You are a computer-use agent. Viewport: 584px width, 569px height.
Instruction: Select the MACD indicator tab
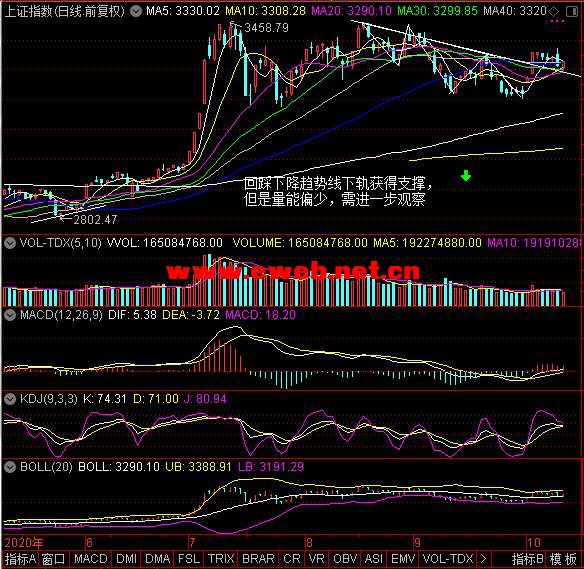tap(91, 559)
